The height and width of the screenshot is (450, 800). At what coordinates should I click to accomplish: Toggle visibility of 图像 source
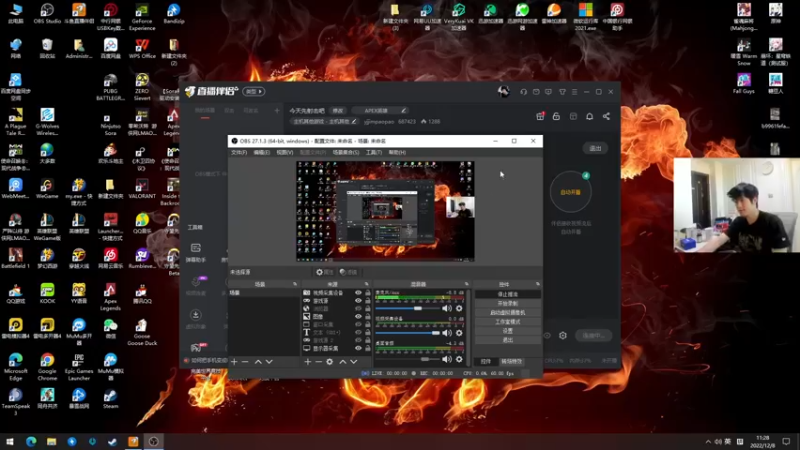pos(358,317)
